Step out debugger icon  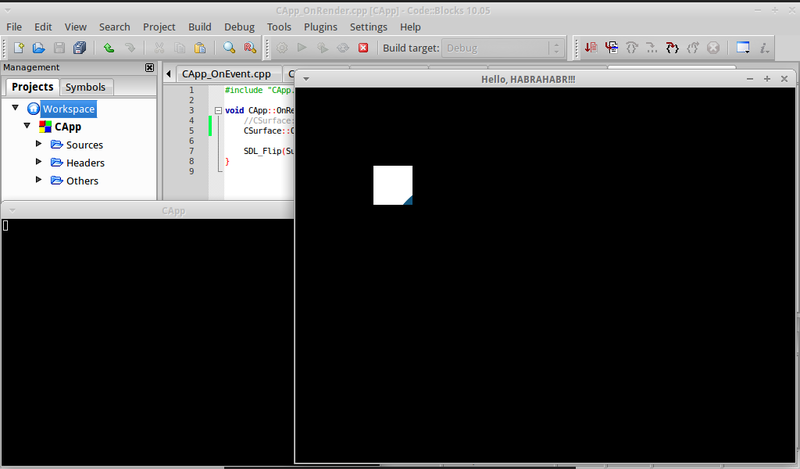point(692,48)
